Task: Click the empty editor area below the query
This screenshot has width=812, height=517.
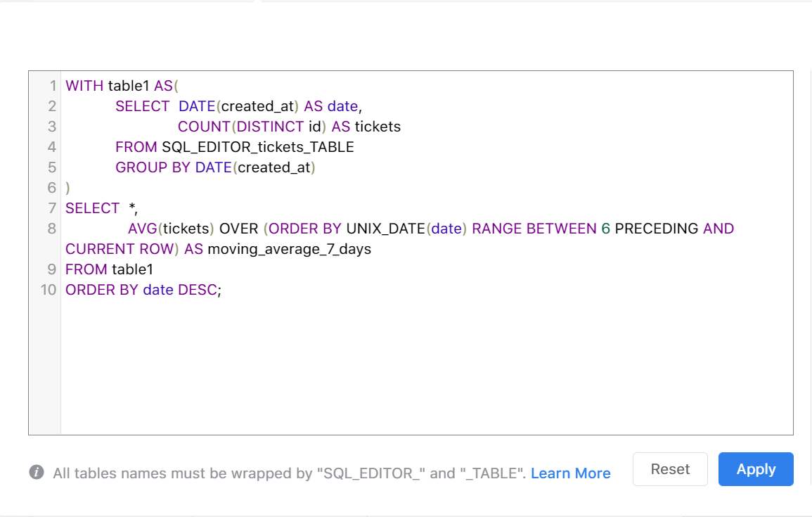Action: pos(422,366)
